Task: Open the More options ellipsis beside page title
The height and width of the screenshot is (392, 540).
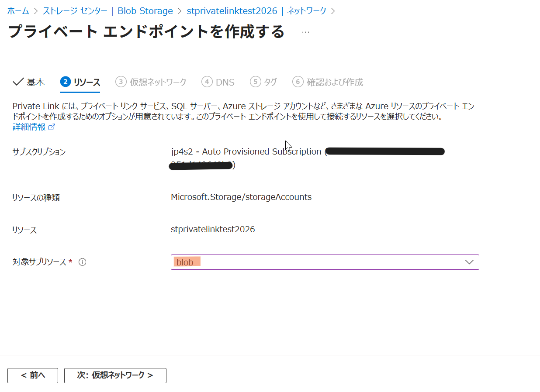Action: pos(305,32)
